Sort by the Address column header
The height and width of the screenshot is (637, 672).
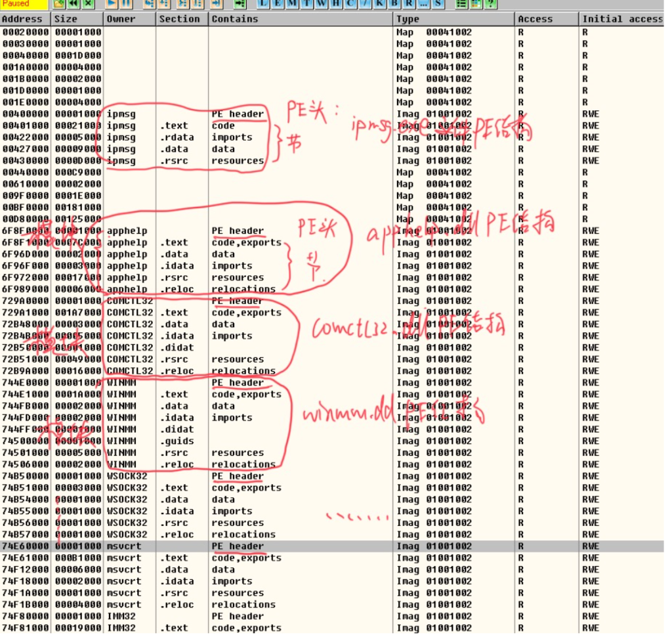click(x=25, y=19)
